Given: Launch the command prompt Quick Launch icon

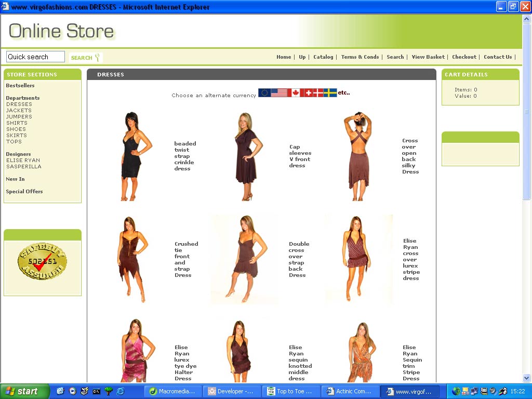Looking at the screenshot, I should (97, 391).
